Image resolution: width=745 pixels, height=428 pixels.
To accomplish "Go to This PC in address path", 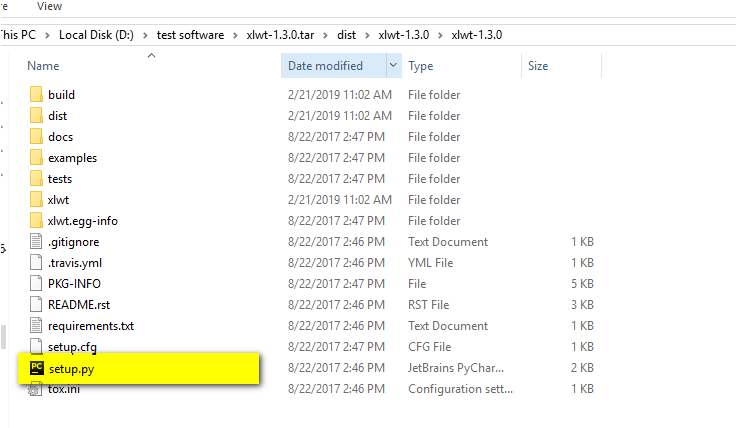I will click(x=18, y=35).
